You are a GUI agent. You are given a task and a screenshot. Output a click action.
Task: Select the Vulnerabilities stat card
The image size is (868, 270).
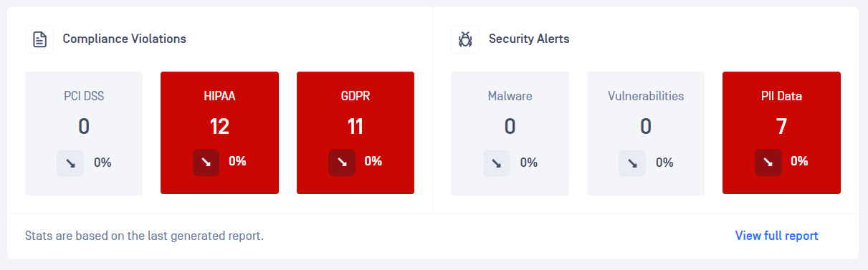(x=646, y=133)
